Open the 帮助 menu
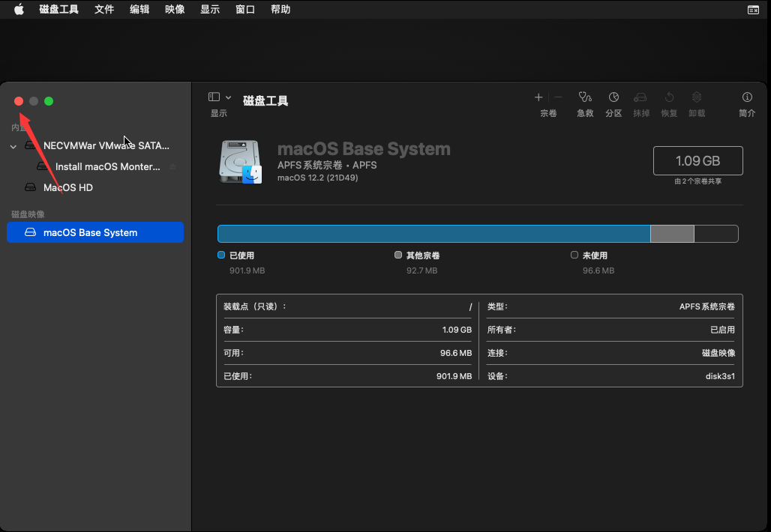 280,9
